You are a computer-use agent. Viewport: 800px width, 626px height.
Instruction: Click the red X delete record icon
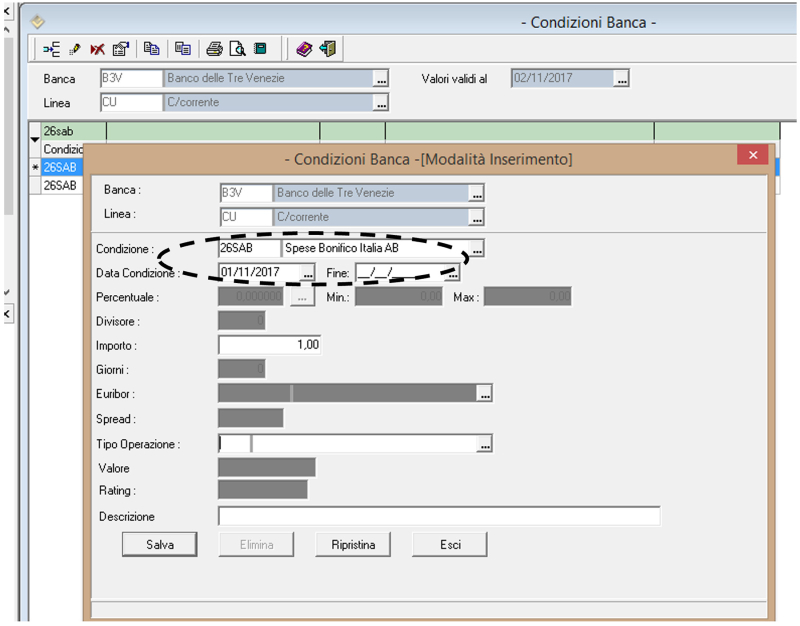tap(97, 48)
